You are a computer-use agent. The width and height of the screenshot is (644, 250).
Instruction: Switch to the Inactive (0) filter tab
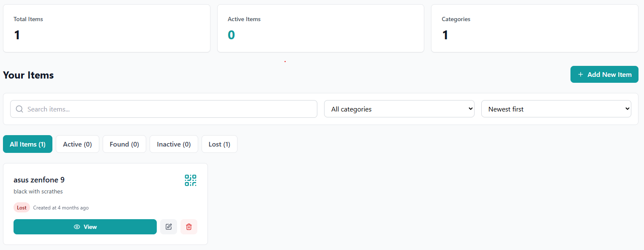coord(174,144)
